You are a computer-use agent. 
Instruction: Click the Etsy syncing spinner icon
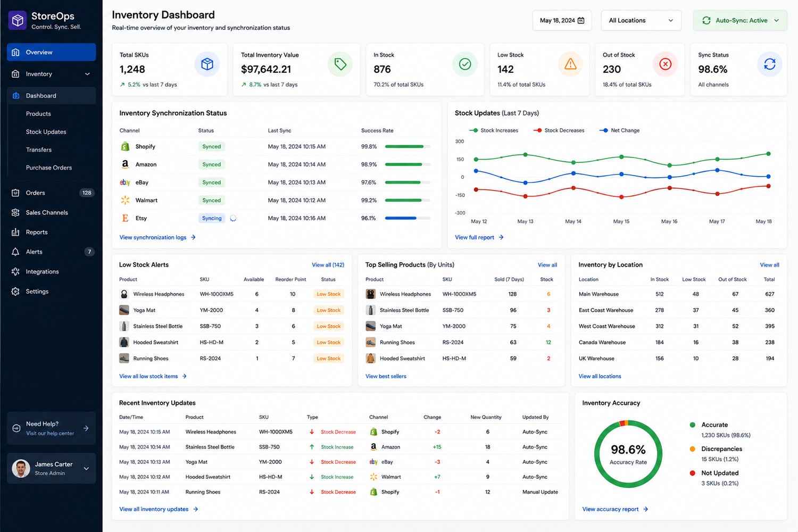click(x=233, y=218)
